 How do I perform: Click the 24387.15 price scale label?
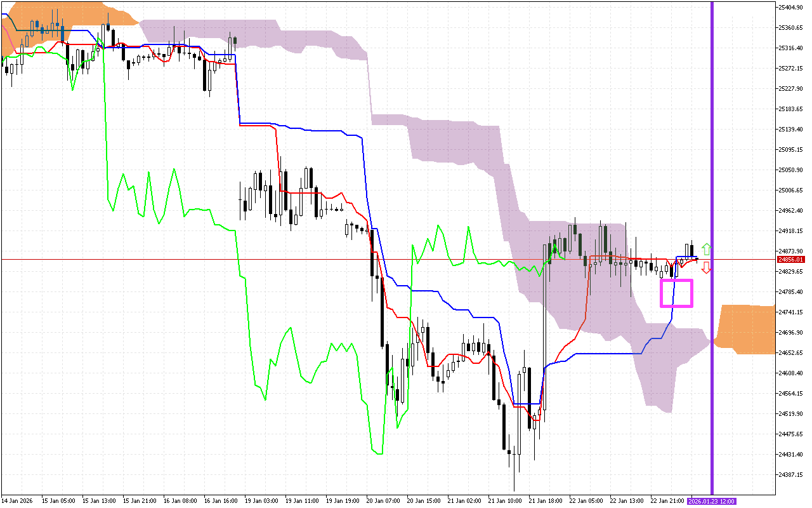coord(791,473)
